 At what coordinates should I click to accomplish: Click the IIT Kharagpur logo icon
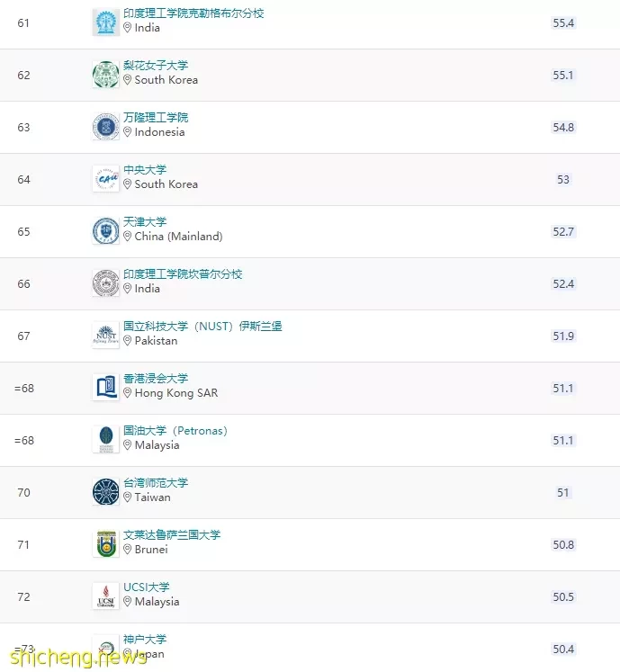click(x=106, y=22)
